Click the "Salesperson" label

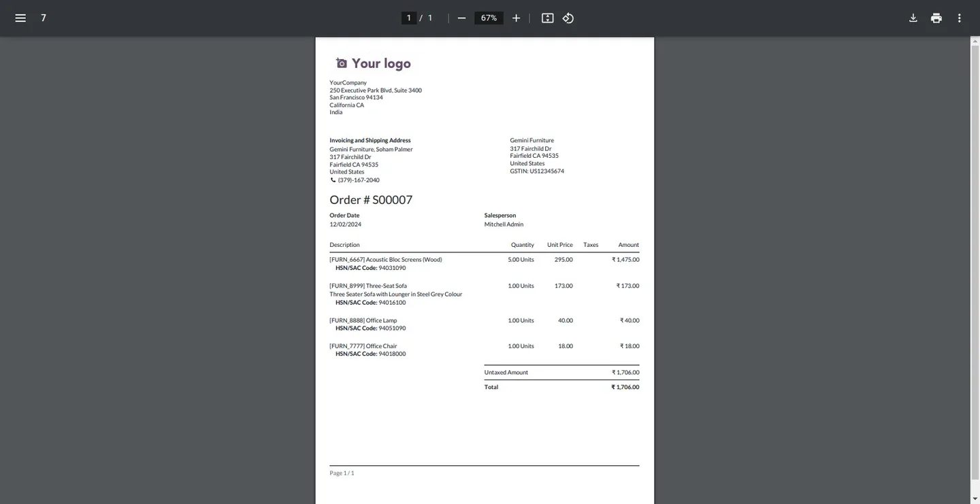[500, 216]
